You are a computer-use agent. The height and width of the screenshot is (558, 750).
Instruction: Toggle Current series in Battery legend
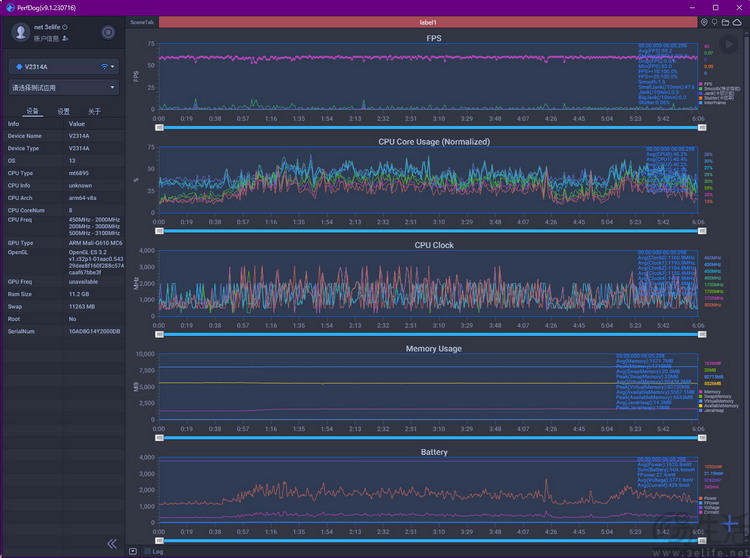pyautogui.click(x=708, y=512)
